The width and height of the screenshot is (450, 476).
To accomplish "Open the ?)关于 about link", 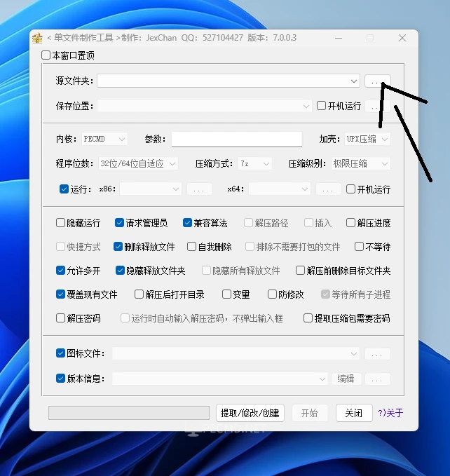I will pyautogui.click(x=390, y=413).
